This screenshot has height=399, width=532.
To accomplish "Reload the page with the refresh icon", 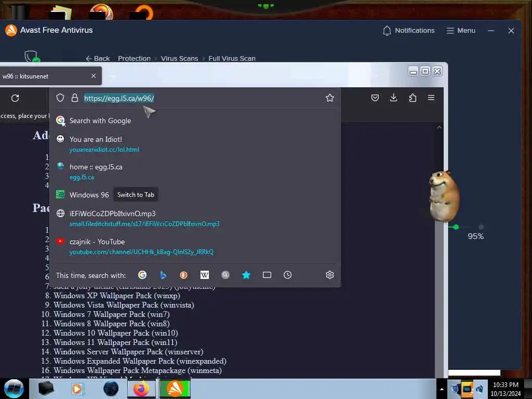I will (x=15, y=98).
